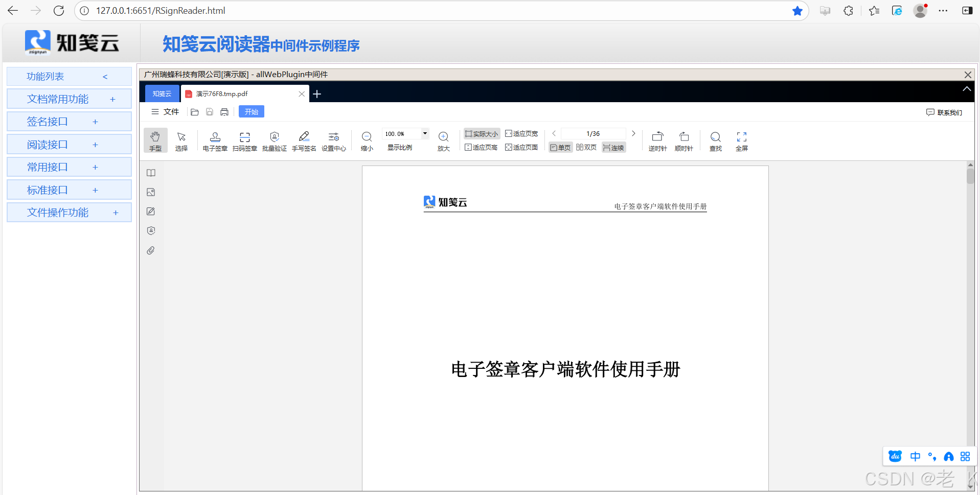
Task: Go to the previous page arrow
Action: (x=554, y=133)
